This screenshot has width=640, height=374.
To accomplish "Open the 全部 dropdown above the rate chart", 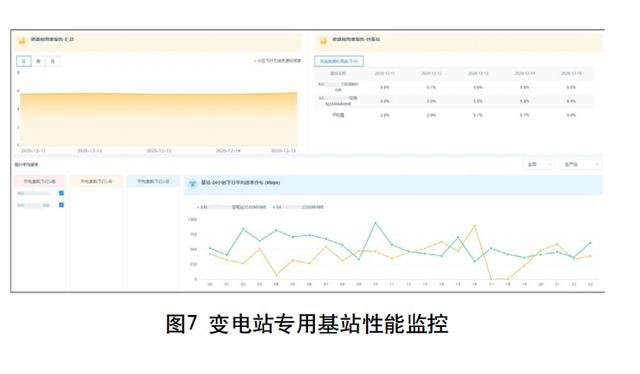I will tap(539, 165).
